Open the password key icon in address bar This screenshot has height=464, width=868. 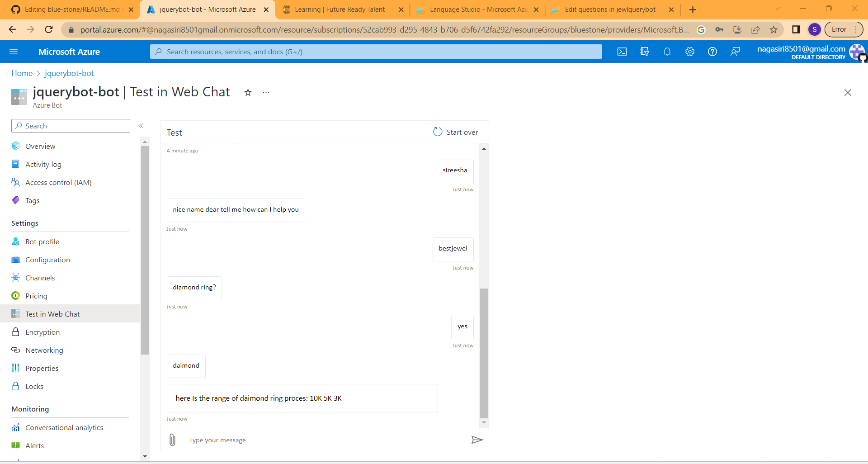point(719,29)
